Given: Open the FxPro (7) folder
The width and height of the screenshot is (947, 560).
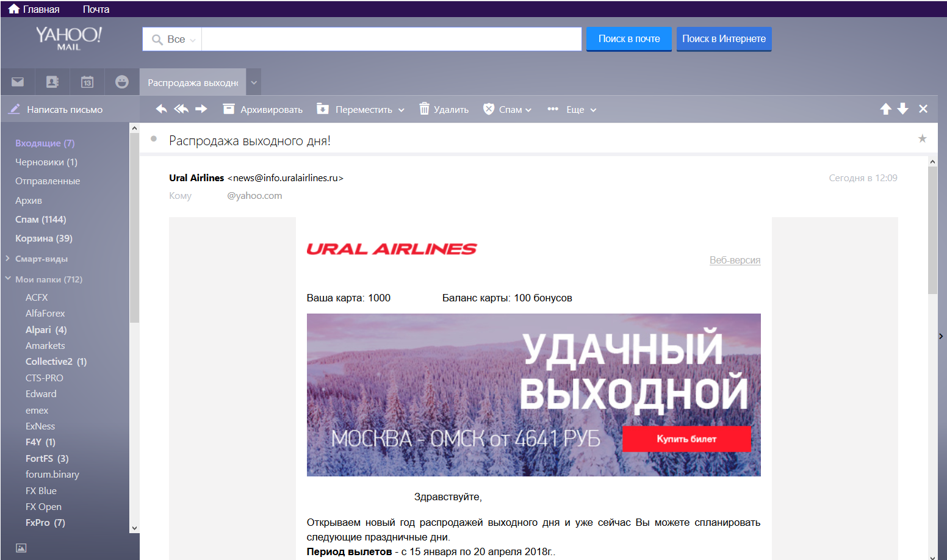Looking at the screenshot, I should (45, 523).
